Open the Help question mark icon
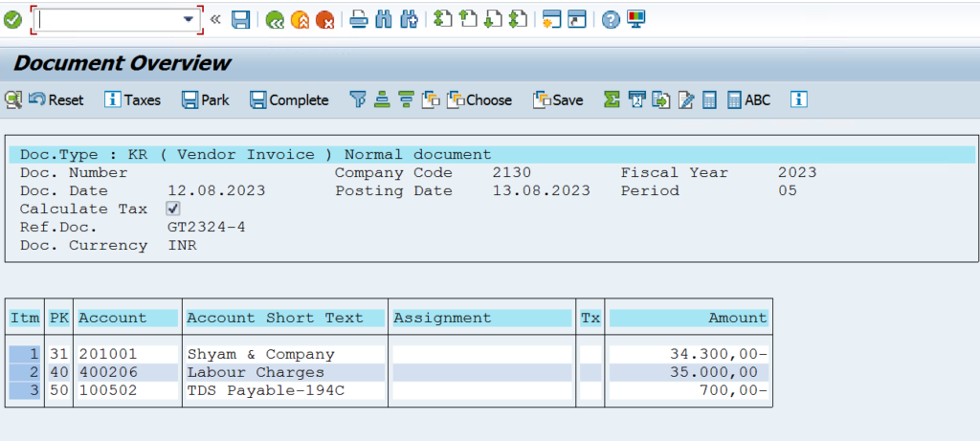 (611, 20)
